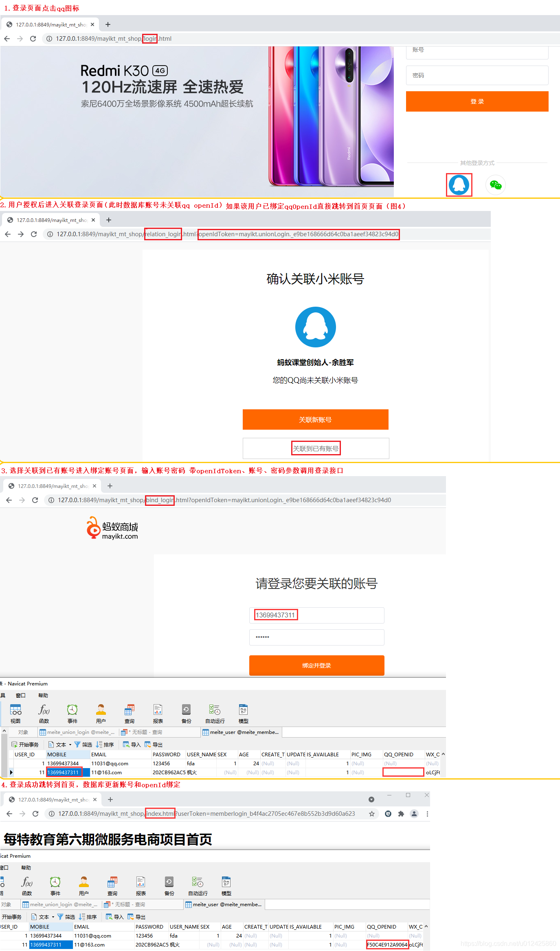Click 筛选 in Navicat under bind_login page
The width and height of the screenshot is (560, 951).
(x=83, y=745)
